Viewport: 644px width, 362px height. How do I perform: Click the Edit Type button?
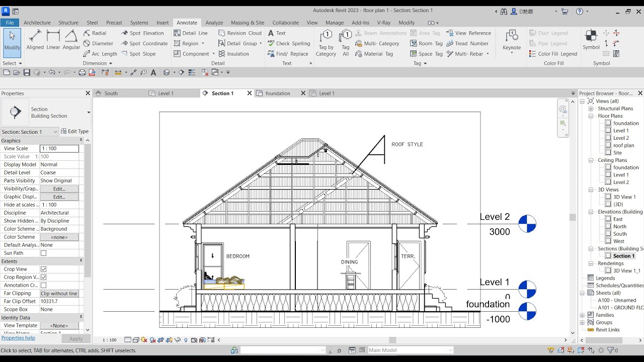pos(74,132)
